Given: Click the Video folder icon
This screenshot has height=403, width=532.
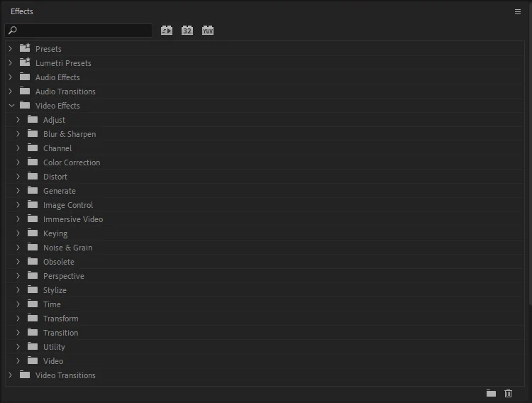Looking at the screenshot, I should pyautogui.click(x=33, y=360).
